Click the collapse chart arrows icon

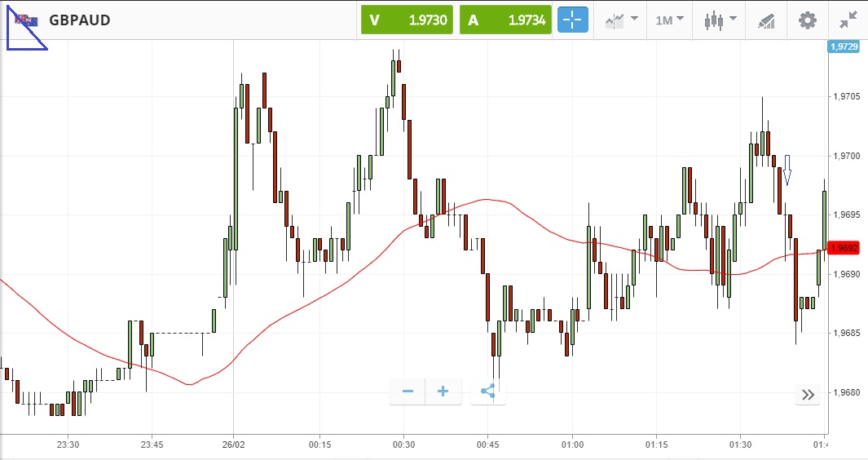pyautogui.click(x=848, y=20)
